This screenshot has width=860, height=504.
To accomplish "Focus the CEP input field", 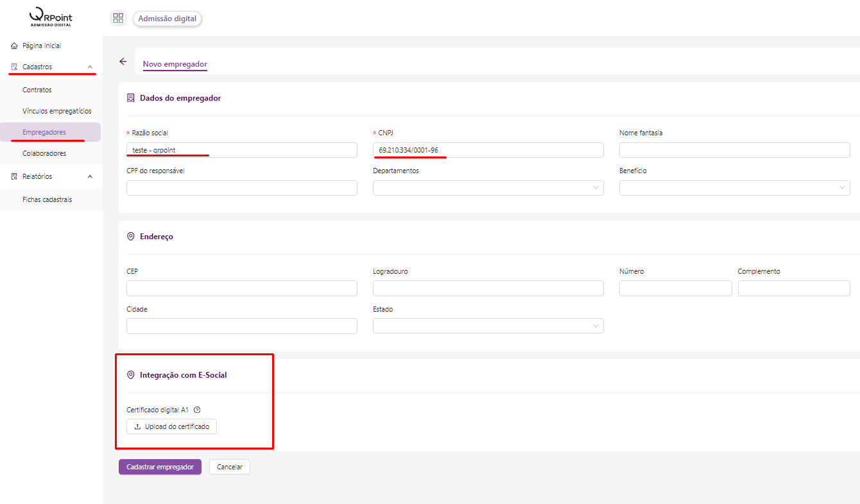I will (x=241, y=288).
